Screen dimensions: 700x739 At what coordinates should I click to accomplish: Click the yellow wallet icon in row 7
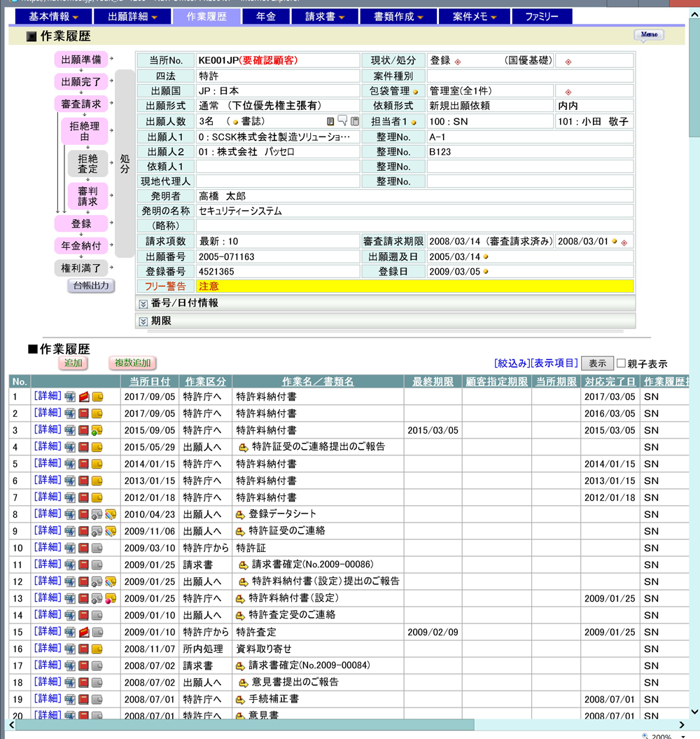tap(97, 498)
